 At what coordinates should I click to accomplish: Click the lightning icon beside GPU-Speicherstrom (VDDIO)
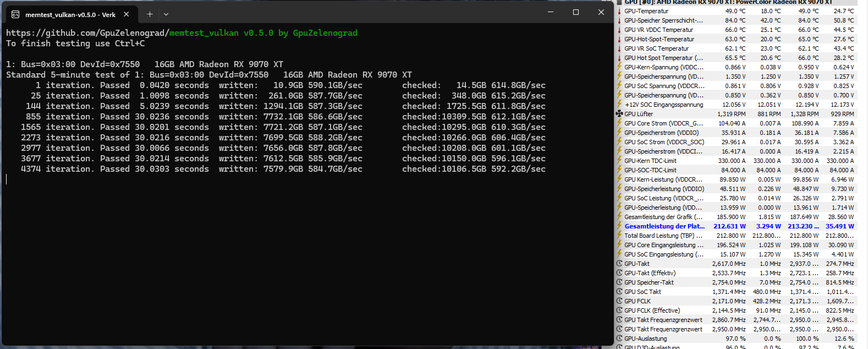tap(619, 133)
